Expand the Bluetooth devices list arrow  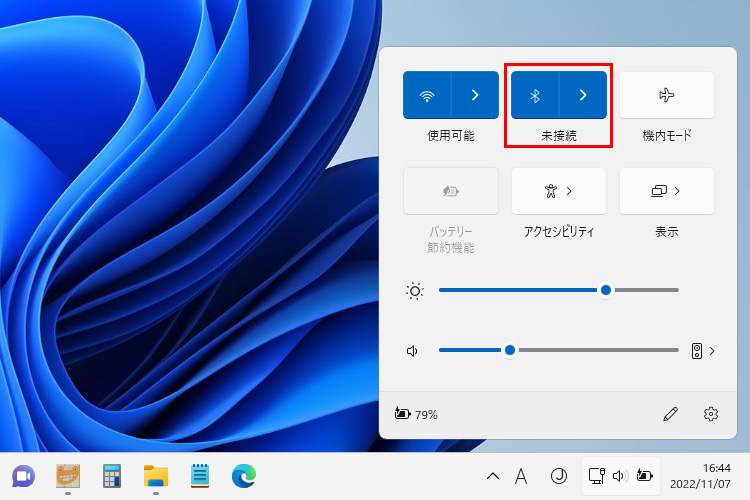(583, 95)
